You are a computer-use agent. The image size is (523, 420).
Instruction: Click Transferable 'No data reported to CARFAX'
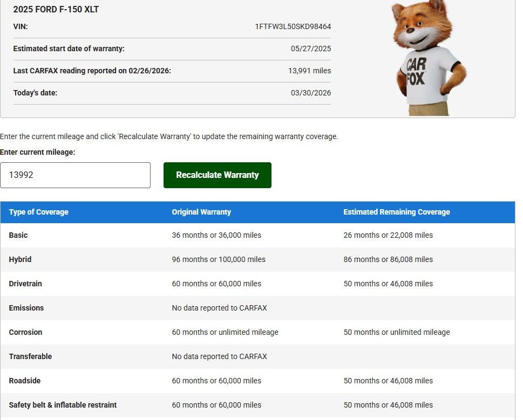click(220, 357)
